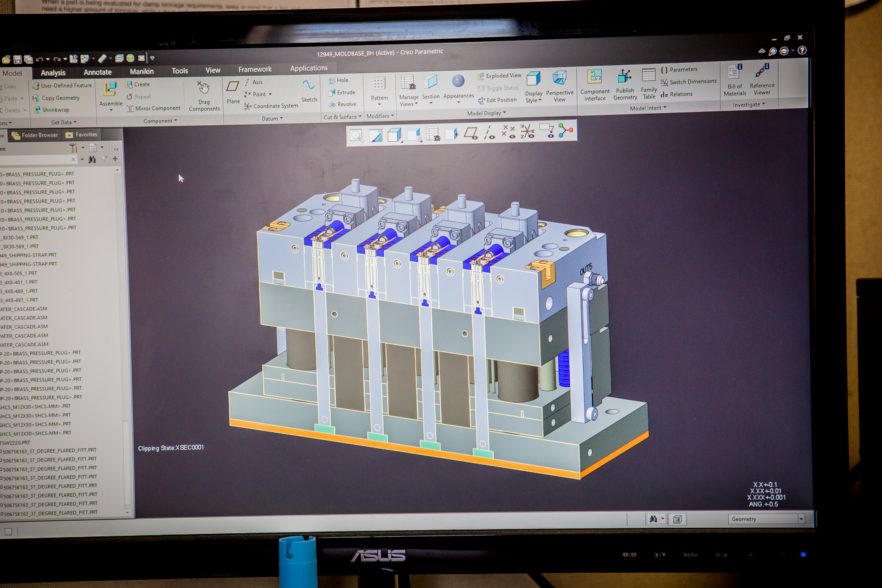Select Drag Components tool
Viewport: 882px width, 588px height.
point(204,96)
